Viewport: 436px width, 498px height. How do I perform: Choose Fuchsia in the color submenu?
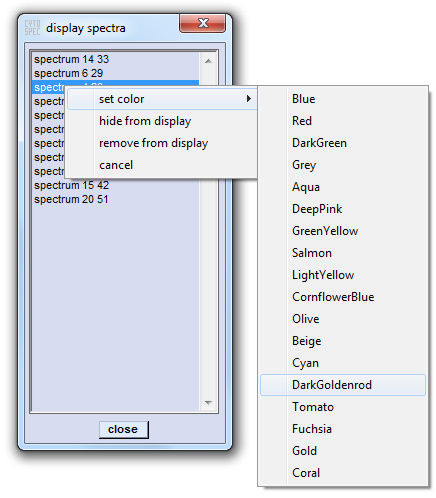click(343, 429)
